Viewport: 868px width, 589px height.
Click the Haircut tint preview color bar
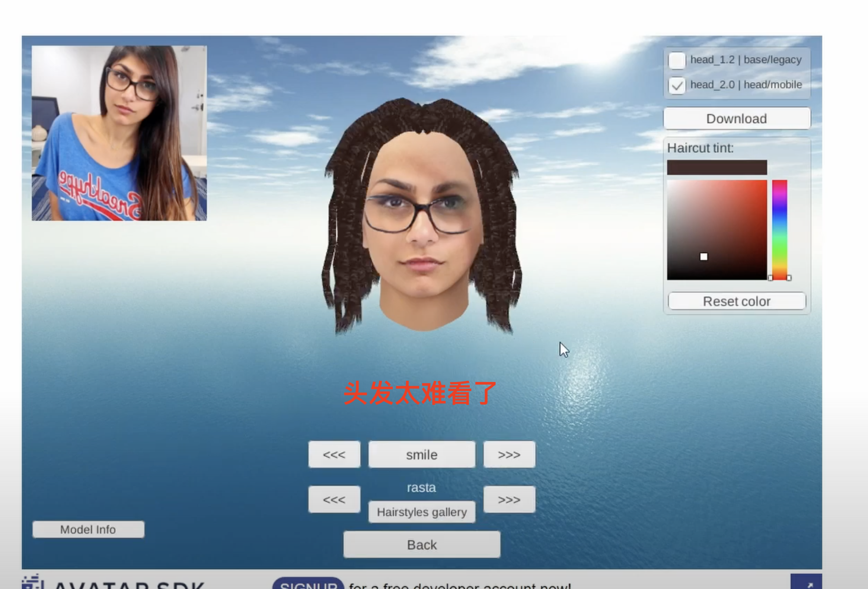717,167
